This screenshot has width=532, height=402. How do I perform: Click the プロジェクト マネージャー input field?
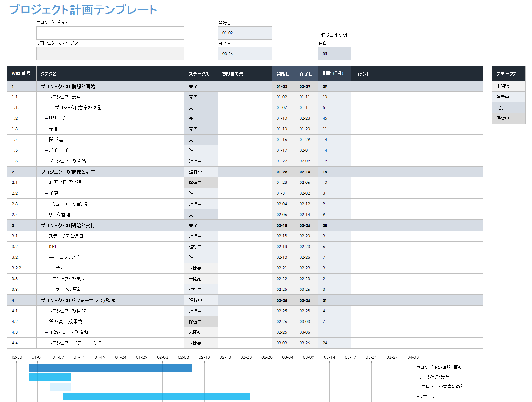[110, 53]
